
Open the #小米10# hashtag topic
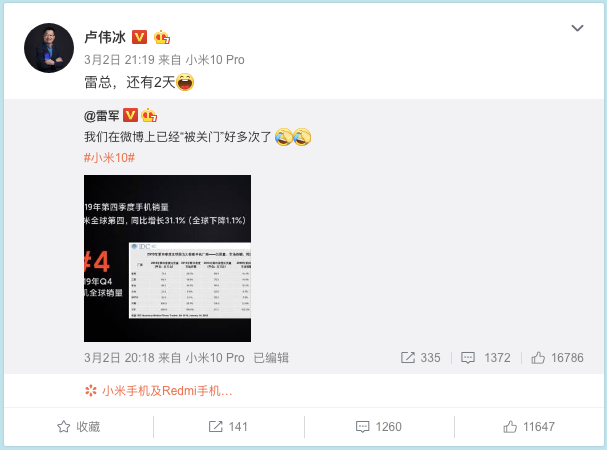(x=109, y=158)
